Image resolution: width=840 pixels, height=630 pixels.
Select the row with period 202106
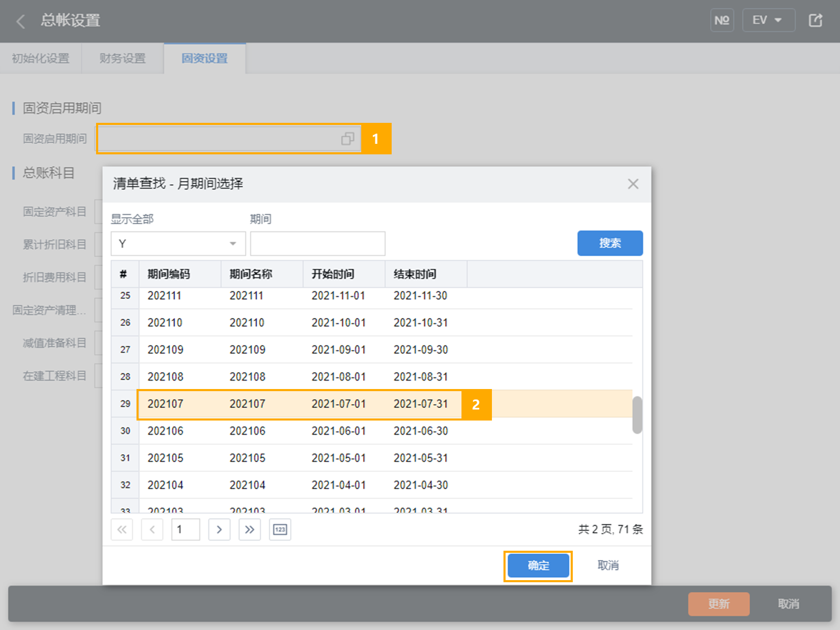coord(372,431)
